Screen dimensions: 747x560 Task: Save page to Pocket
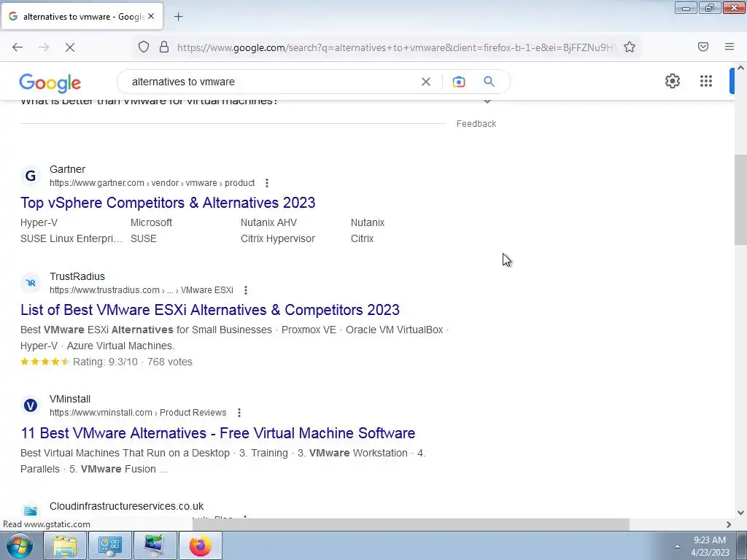pyautogui.click(x=703, y=47)
